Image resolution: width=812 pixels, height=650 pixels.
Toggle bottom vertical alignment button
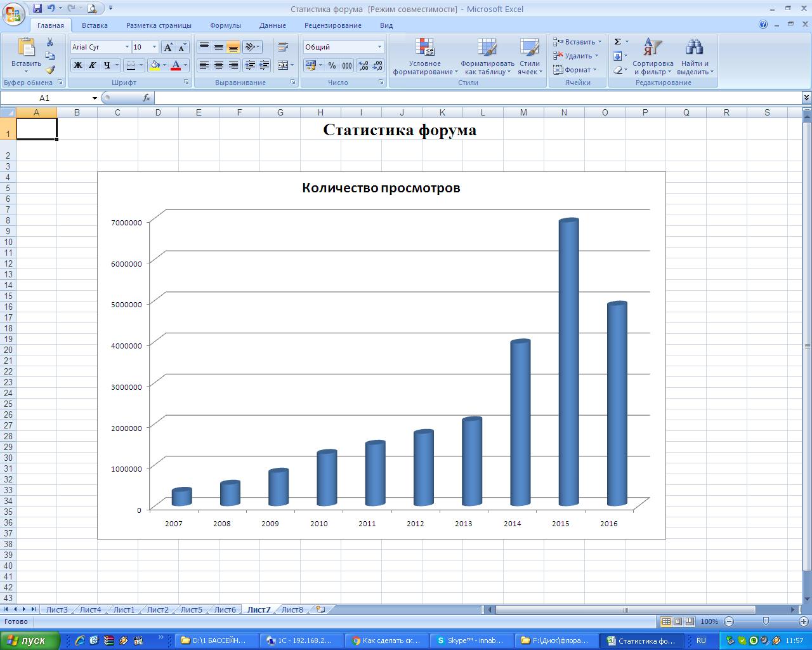tap(233, 47)
